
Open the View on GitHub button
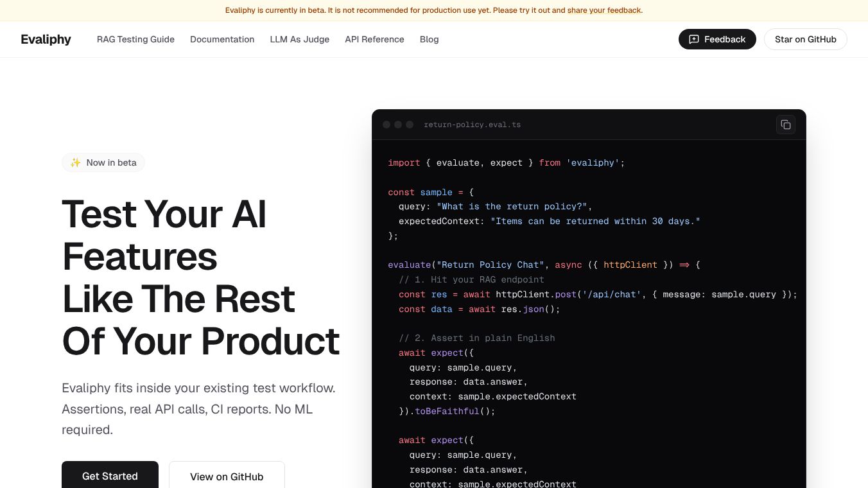(x=227, y=475)
